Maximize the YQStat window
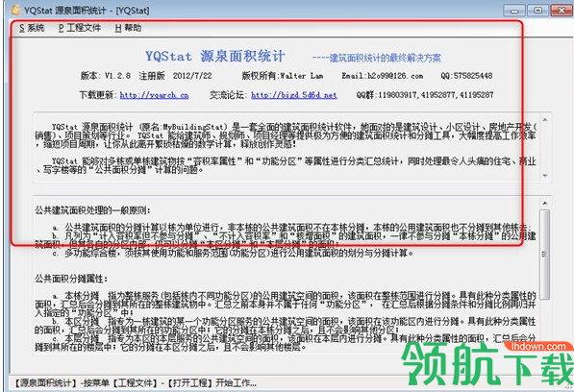This screenshot has width=574, height=392. (x=537, y=11)
